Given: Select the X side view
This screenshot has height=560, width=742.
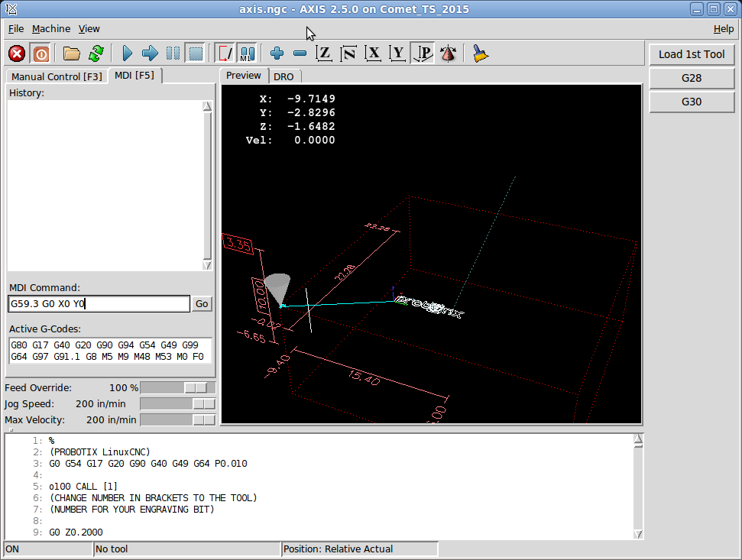Looking at the screenshot, I should click(x=373, y=53).
